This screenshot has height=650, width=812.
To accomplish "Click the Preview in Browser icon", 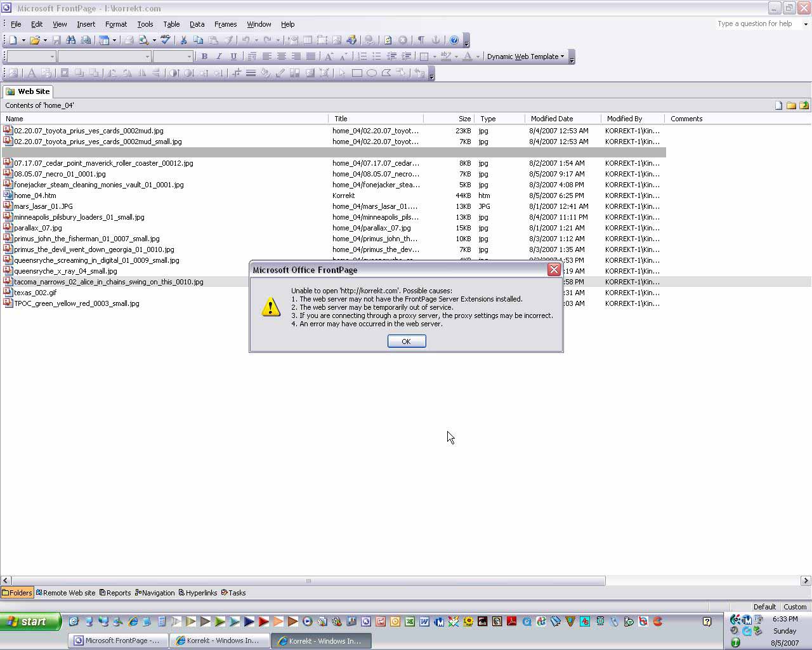I will [144, 40].
